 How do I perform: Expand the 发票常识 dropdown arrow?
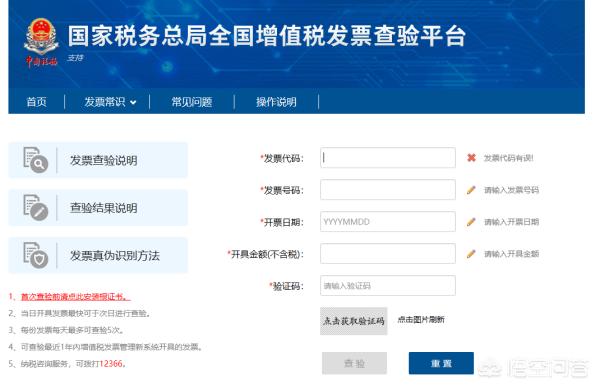click(x=133, y=103)
